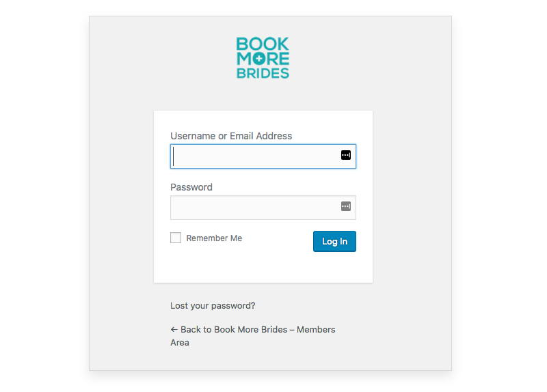Click the Book More Brides logo
The width and height of the screenshot is (547, 392).
coord(263,58)
